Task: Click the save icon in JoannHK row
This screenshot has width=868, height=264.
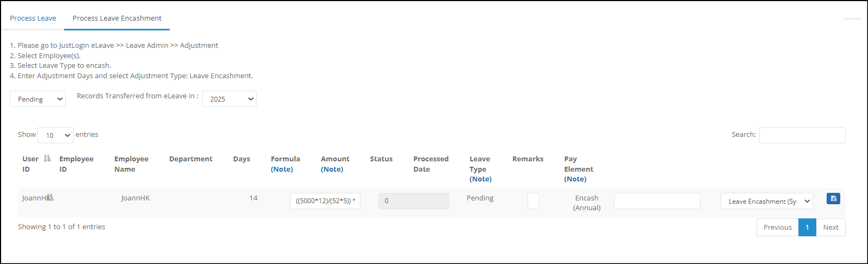Action: 833,198
